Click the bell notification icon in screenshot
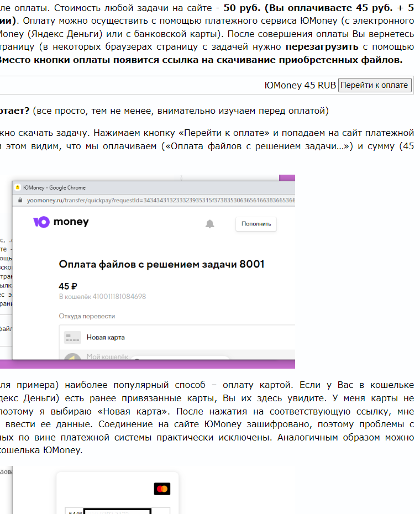The height and width of the screenshot is (514, 420). click(x=210, y=224)
